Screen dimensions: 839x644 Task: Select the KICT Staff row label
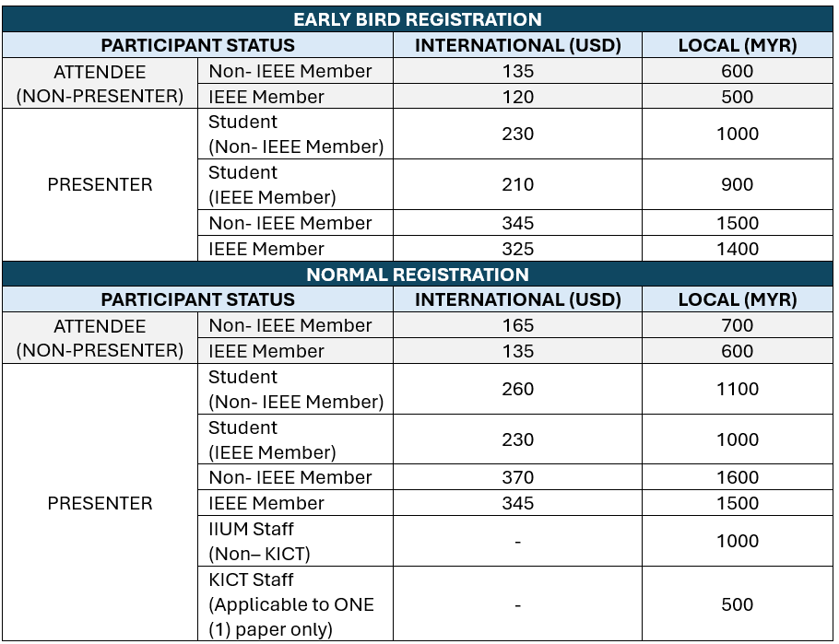coord(291,604)
